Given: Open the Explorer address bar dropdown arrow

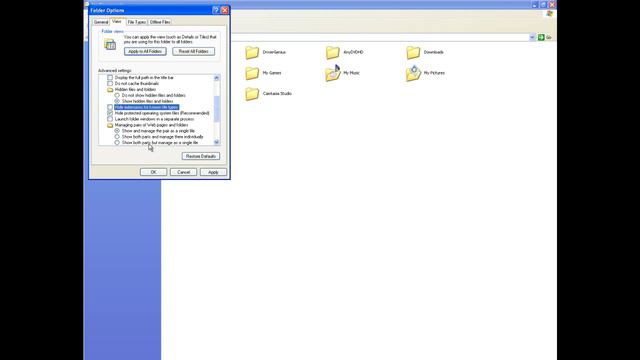Looking at the screenshot, I should click(532, 37).
